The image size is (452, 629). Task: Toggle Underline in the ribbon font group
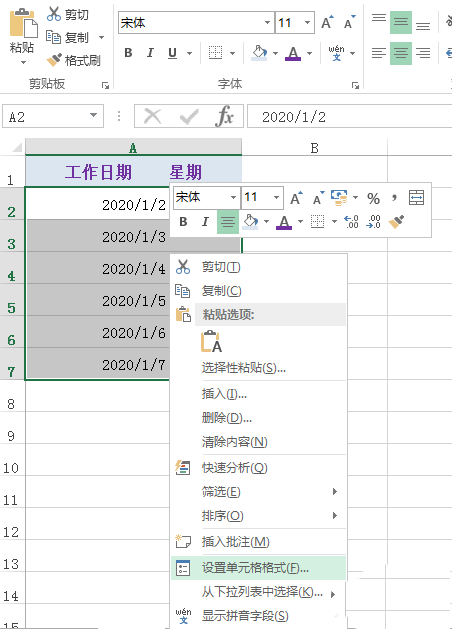click(172, 53)
